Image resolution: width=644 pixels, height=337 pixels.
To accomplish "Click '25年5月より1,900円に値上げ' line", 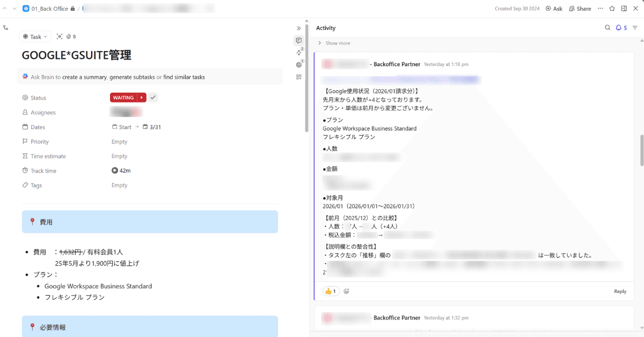I will pos(97,263).
